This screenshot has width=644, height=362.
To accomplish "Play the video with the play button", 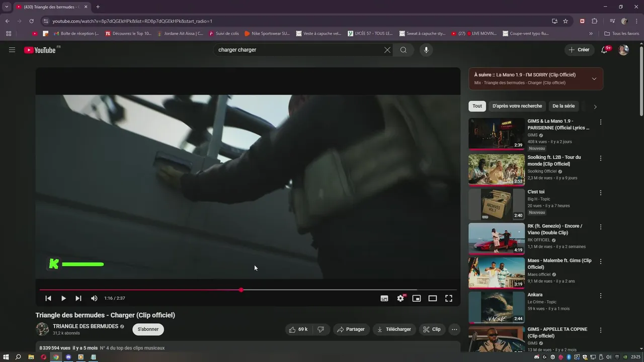I will (x=63, y=298).
